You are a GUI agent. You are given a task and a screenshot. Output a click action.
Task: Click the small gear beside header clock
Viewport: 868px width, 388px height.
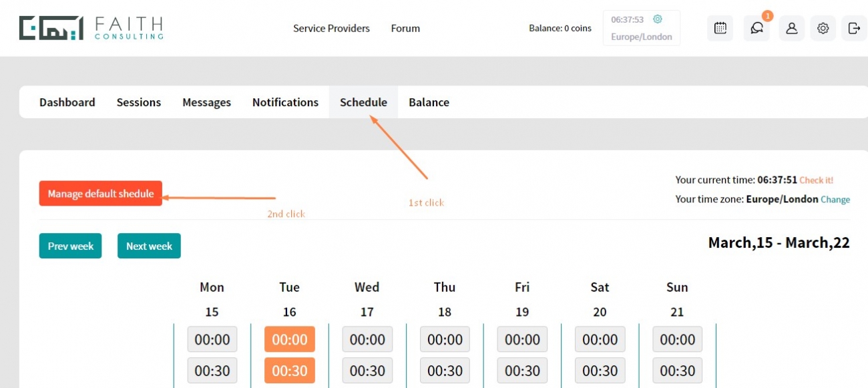658,19
